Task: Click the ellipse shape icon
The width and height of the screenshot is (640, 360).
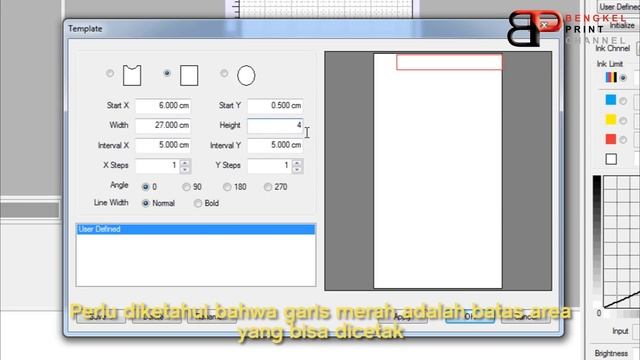Action: tap(246, 76)
